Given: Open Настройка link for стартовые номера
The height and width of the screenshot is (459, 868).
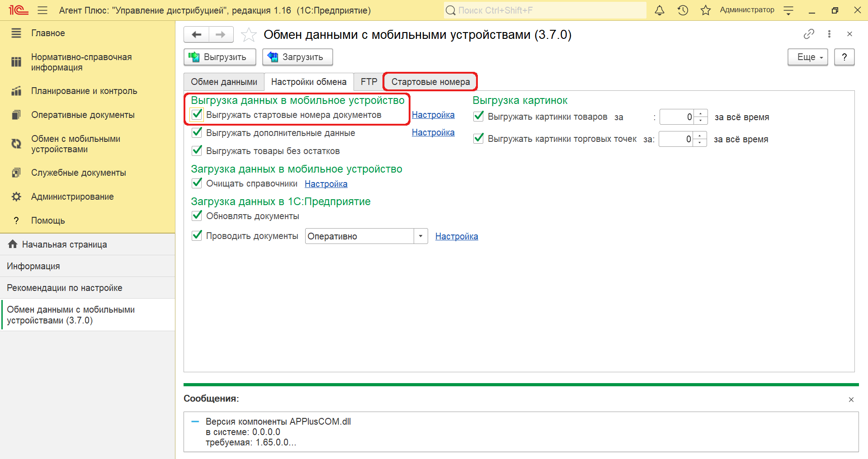Looking at the screenshot, I should coord(433,115).
